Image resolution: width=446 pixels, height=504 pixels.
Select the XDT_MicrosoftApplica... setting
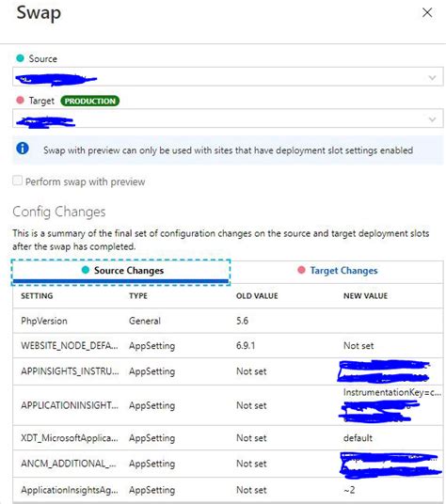pos(70,438)
